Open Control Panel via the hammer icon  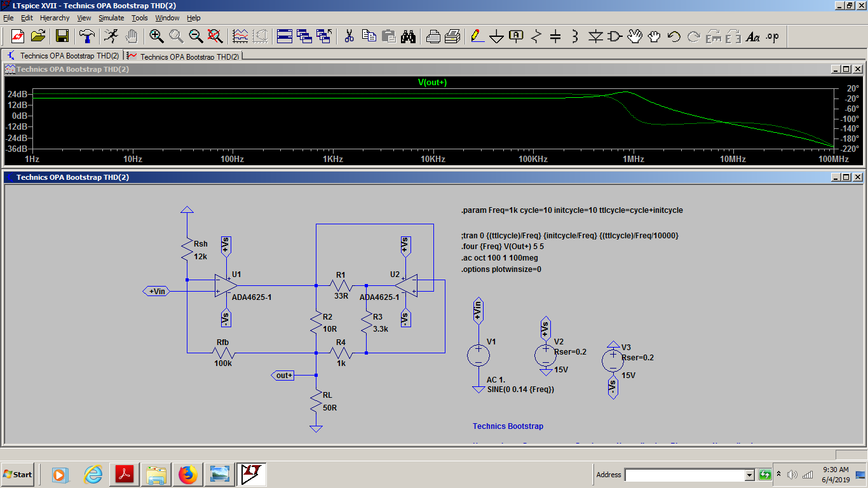(87, 36)
